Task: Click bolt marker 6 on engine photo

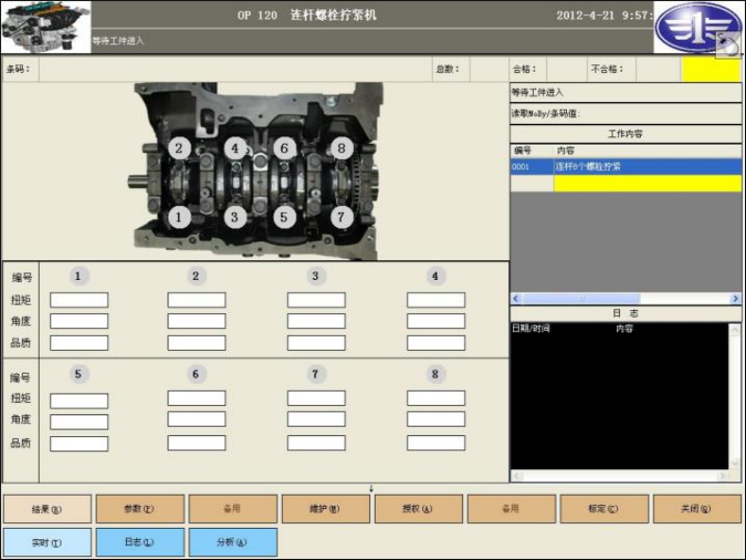Action: 285,149
